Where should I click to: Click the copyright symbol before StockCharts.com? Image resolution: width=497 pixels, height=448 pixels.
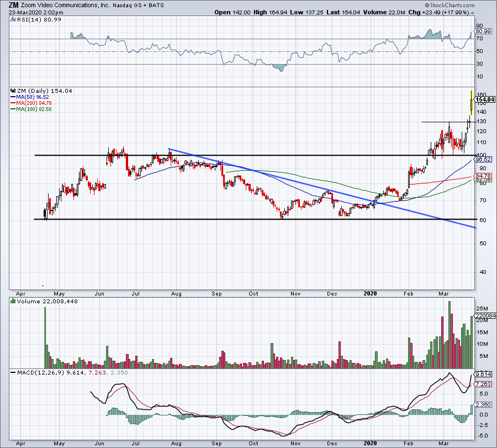point(427,5)
